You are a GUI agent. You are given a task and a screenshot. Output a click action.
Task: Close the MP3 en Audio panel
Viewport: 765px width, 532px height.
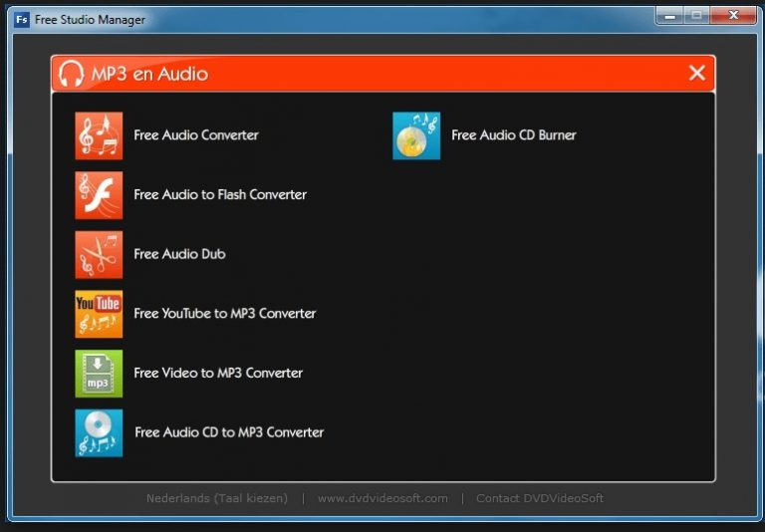697,73
